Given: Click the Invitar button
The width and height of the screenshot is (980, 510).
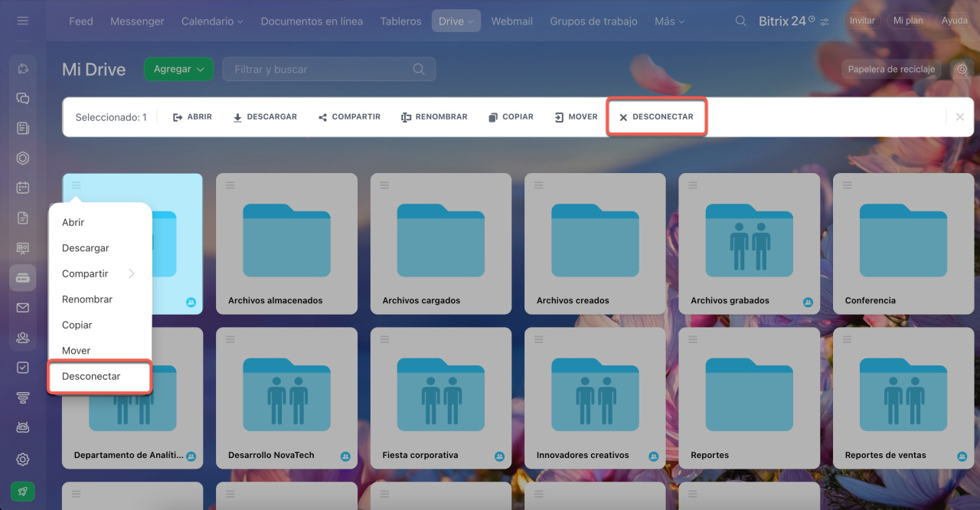Looking at the screenshot, I should click(862, 21).
